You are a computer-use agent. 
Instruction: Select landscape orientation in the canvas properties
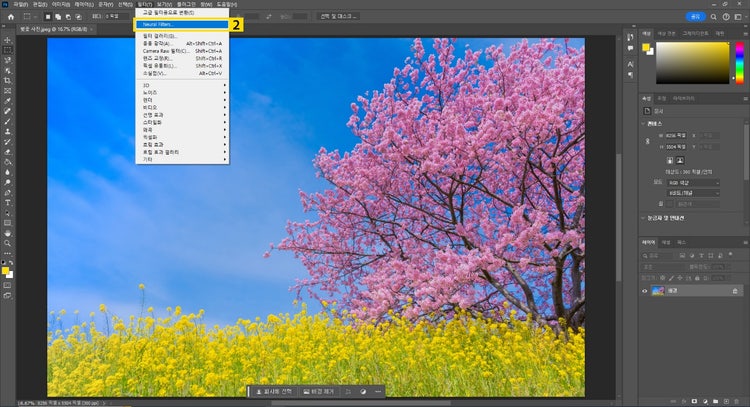click(x=680, y=160)
